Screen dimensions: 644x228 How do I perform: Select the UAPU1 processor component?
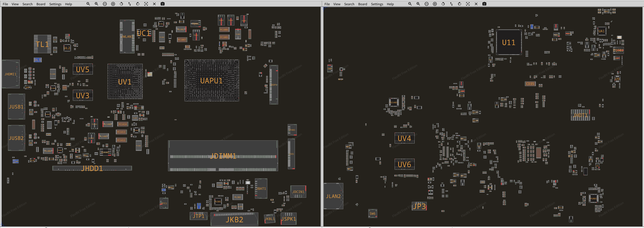[211, 81]
